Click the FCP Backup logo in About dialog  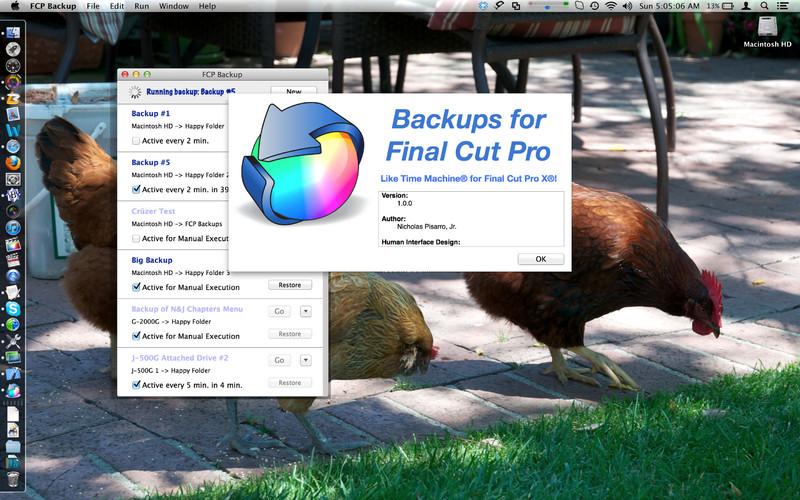click(304, 164)
